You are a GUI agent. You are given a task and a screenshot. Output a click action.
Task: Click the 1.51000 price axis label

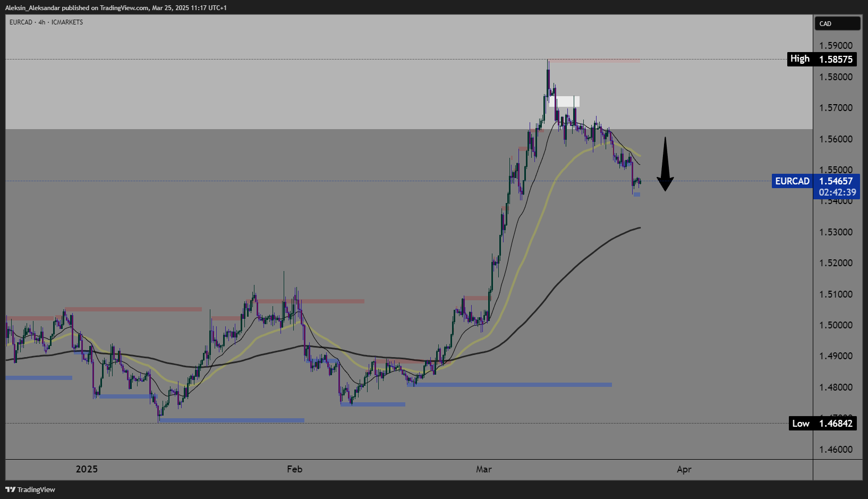tap(836, 294)
